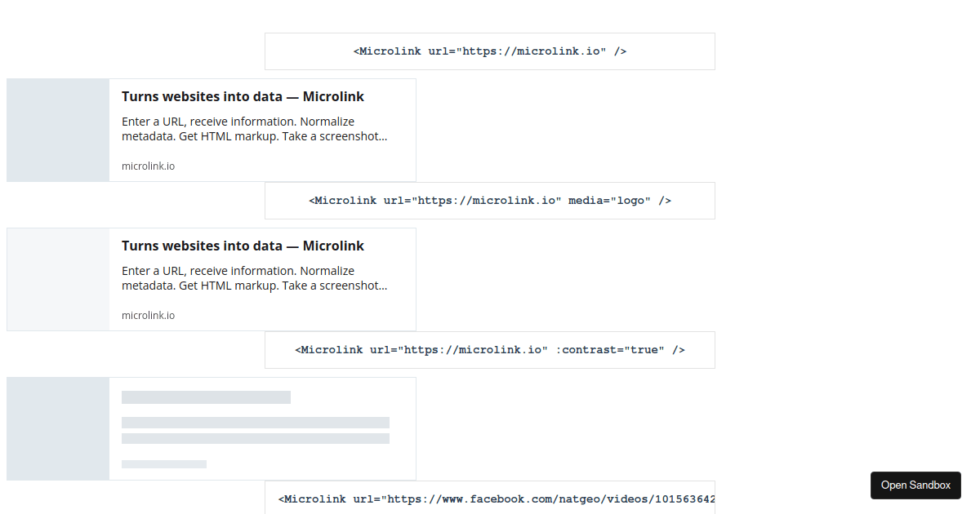
Task: Click the second full preview card
Action: pos(211,279)
